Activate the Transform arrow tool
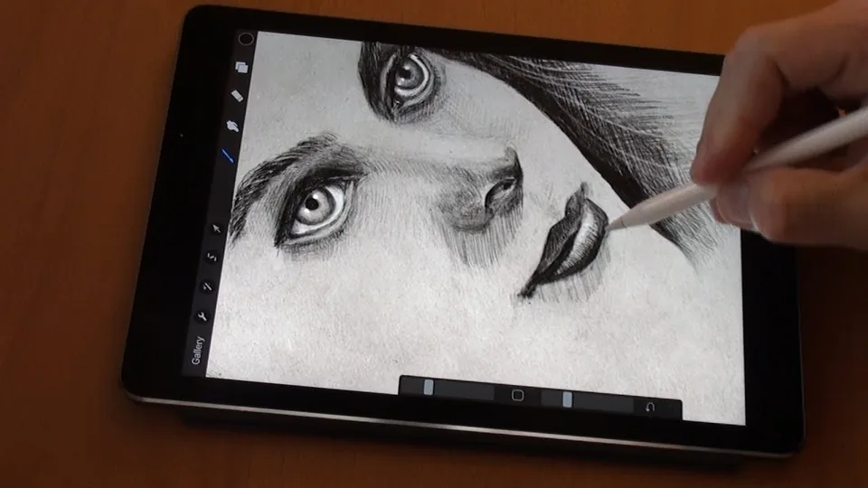This screenshot has width=868, height=488. coord(216,228)
